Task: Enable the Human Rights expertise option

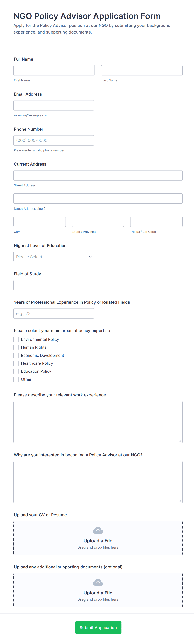Action: point(16,347)
